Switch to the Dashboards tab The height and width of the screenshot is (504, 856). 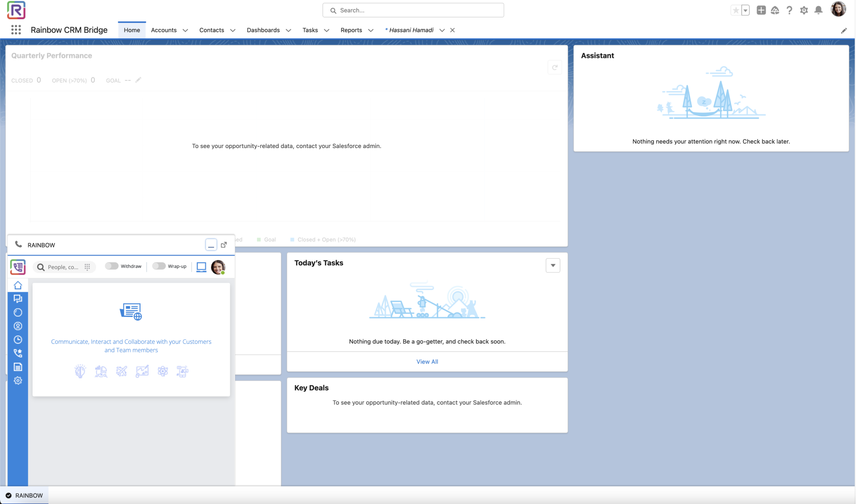(263, 30)
